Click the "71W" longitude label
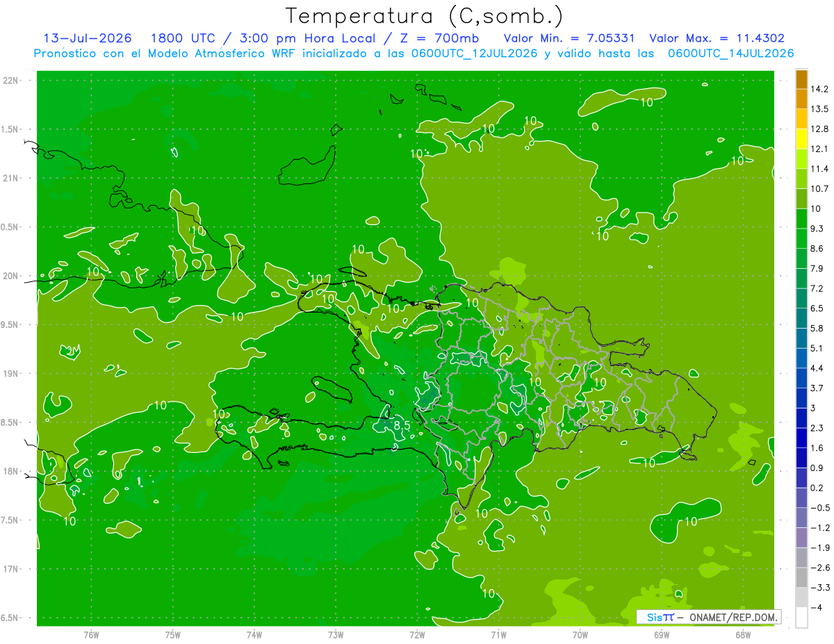This screenshot has width=834, height=644. tap(498, 635)
